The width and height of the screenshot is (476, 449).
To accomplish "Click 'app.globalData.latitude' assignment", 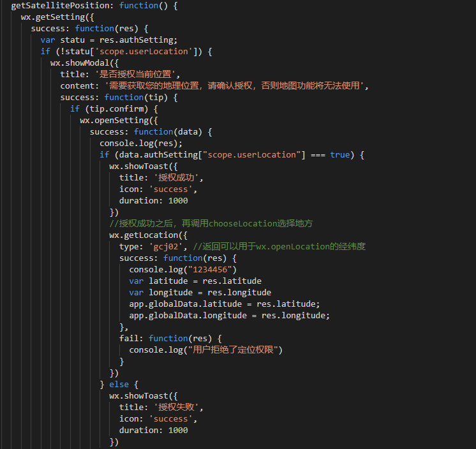I will 225,304.
